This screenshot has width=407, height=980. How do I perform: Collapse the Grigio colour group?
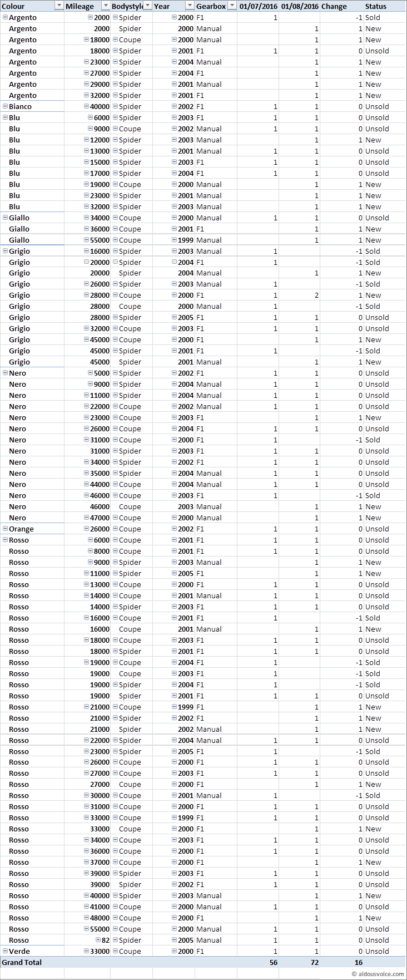[x=6, y=251]
